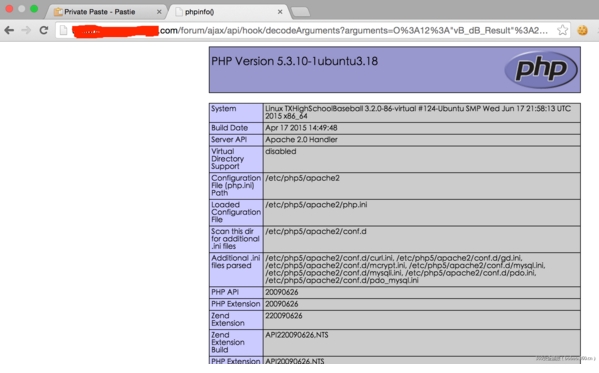
Task: Click the page info icon in address bar
Action: (64, 30)
